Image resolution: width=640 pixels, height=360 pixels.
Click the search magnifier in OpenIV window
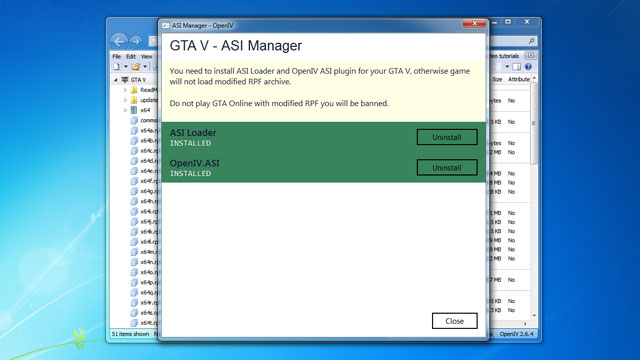531,41
